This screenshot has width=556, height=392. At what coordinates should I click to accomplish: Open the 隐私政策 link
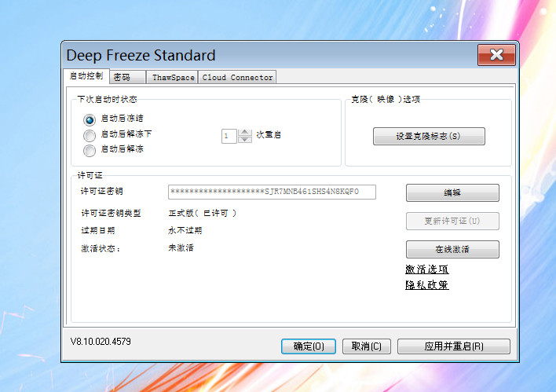[427, 285]
